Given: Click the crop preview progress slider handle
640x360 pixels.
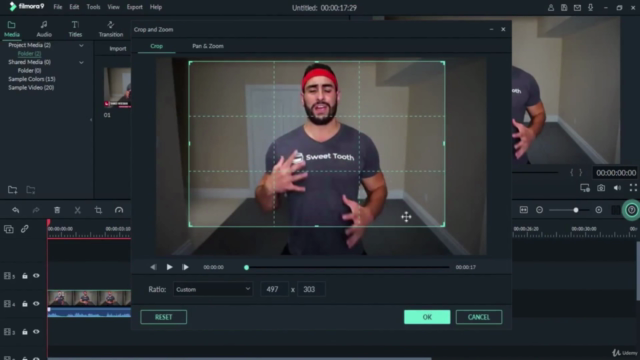Looking at the screenshot, I should (246, 268).
